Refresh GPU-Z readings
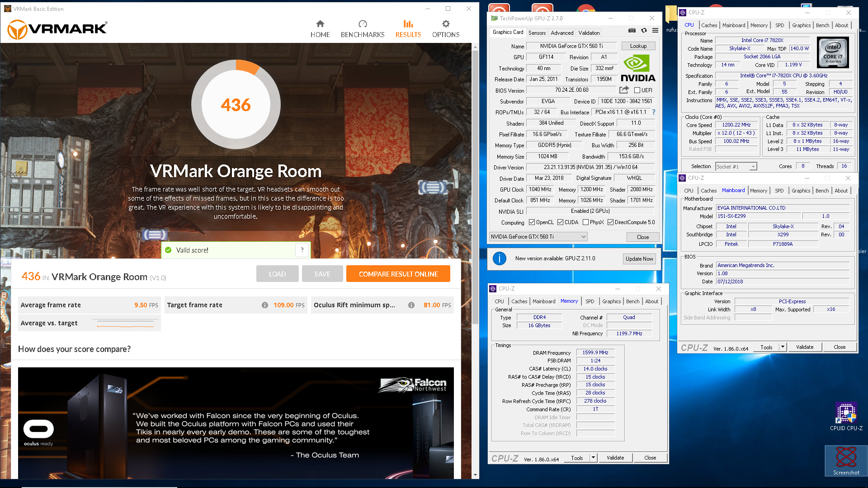The image size is (868, 488). point(644,31)
